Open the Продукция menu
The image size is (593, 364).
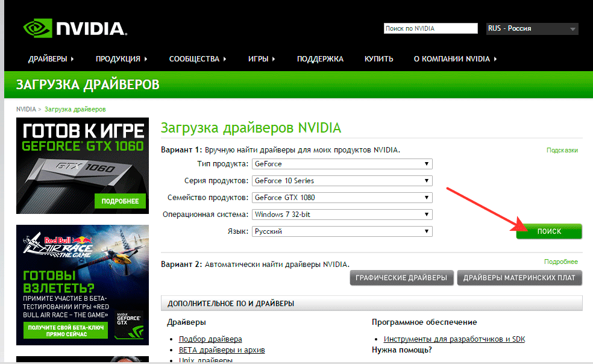click(x=121, y=59)
